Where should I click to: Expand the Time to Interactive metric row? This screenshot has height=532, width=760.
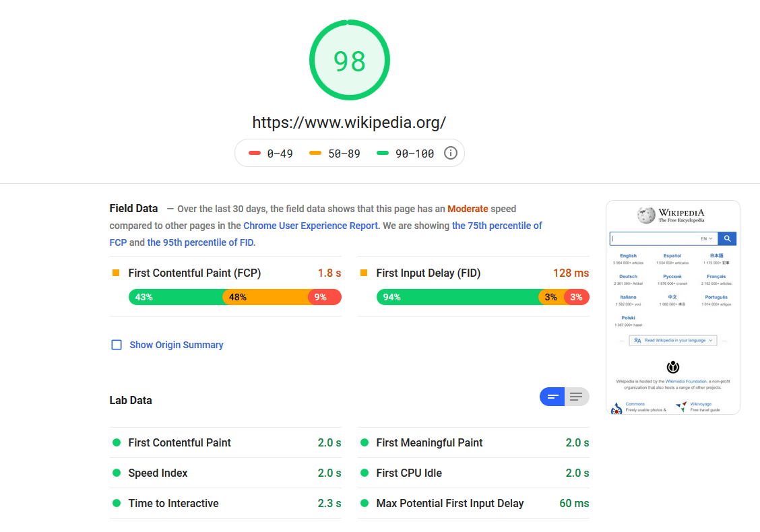tap(225, 503)
